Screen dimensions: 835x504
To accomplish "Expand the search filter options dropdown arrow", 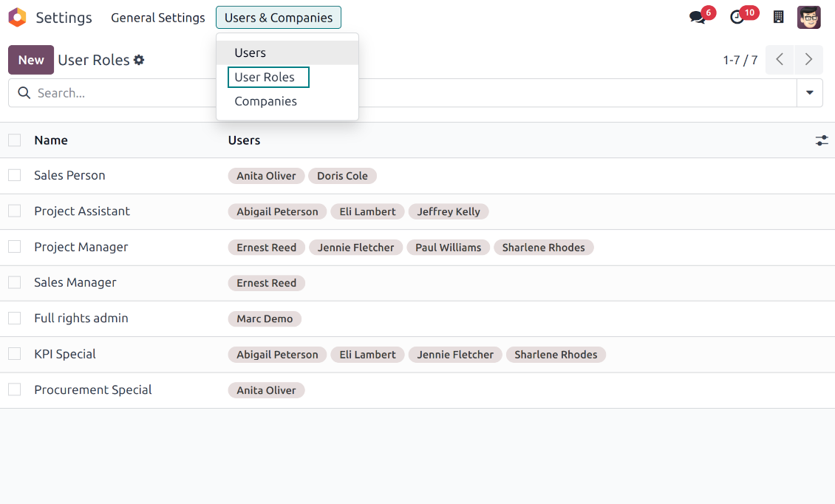I will tap(809, 93).
